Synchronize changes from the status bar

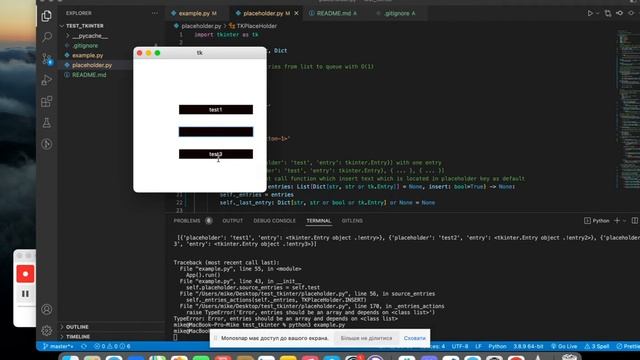(x=84, y=346)
